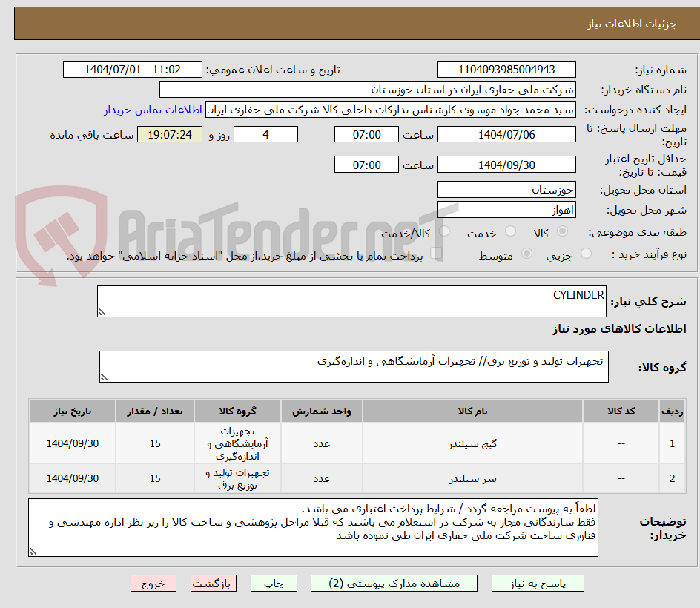Click the response deadline date 1404/07/06
Viewport: 700px width, 608px height.
click(x=506, y=134)
